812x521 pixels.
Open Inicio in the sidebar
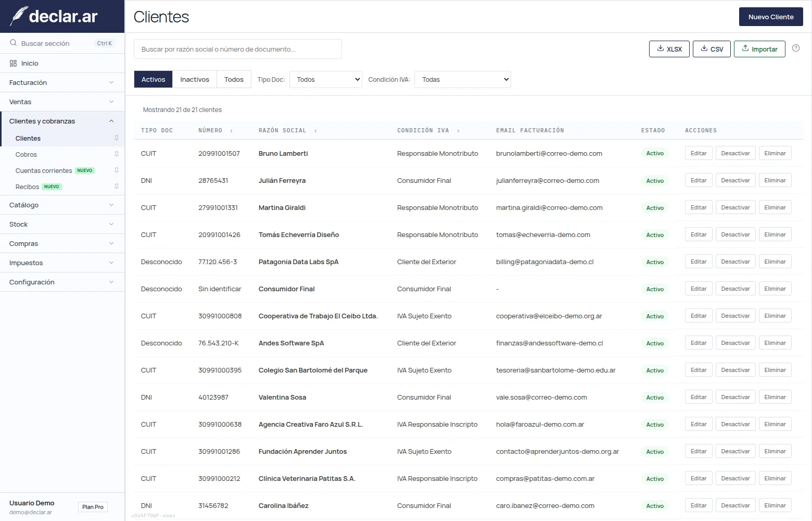pos(62,63)
